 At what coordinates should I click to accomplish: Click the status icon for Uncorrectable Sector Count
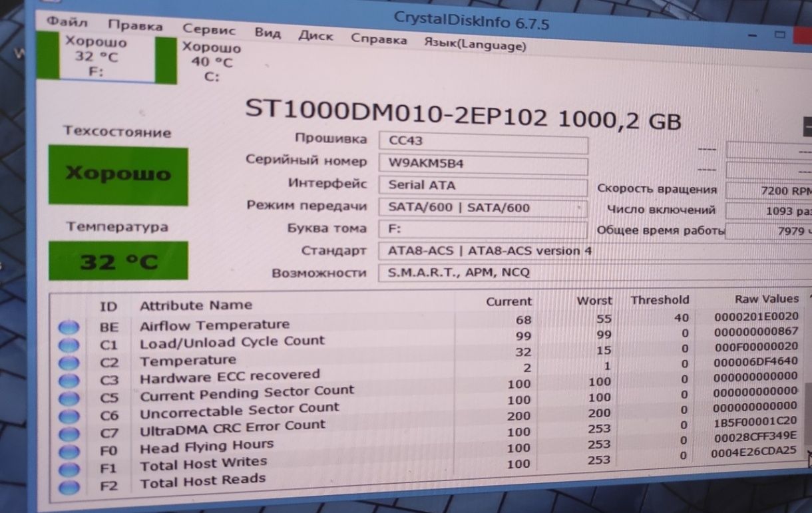click(69, 417)
